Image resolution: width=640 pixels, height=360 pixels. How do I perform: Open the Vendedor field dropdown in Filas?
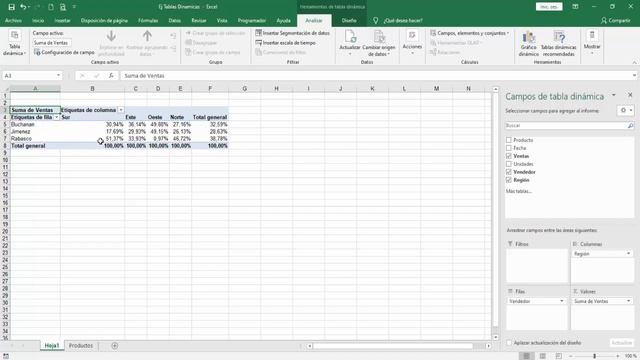[562, 301]
